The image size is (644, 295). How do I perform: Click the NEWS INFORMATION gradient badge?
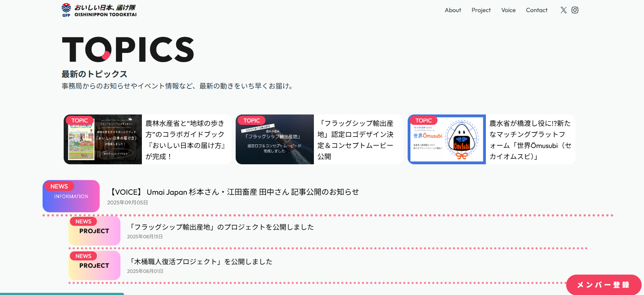71,196
